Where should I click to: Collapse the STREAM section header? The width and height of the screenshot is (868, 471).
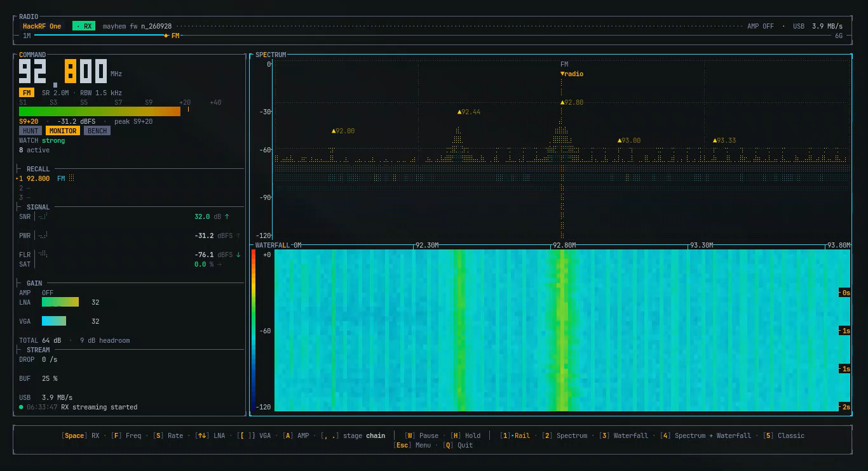38,350
